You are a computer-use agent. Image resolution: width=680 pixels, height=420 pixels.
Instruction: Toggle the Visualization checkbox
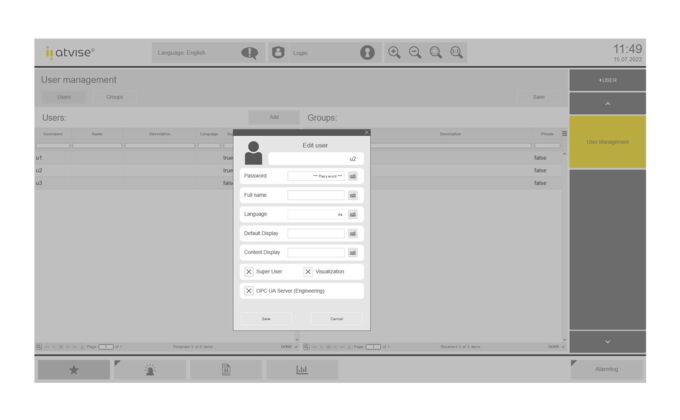coord(308,272)
